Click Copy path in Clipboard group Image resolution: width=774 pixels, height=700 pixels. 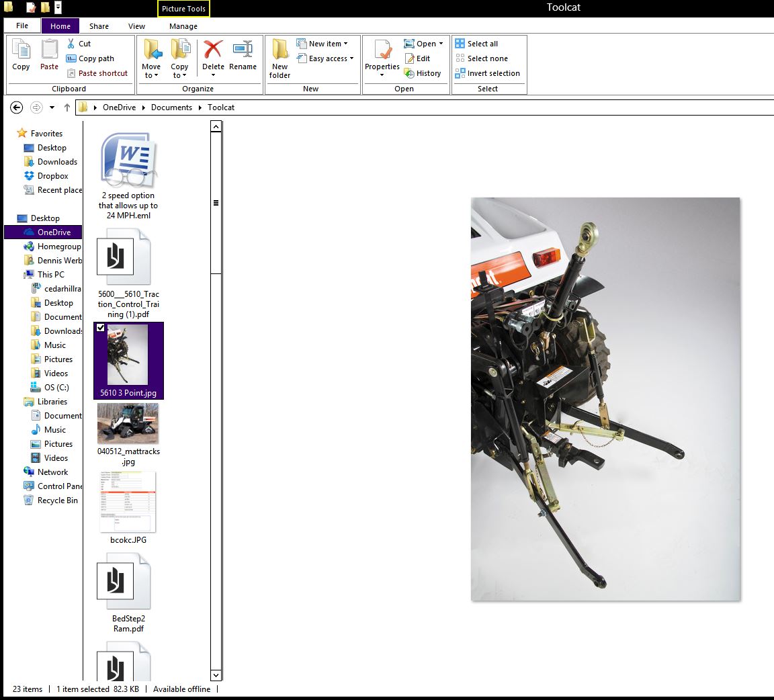(x=90, y=58)
